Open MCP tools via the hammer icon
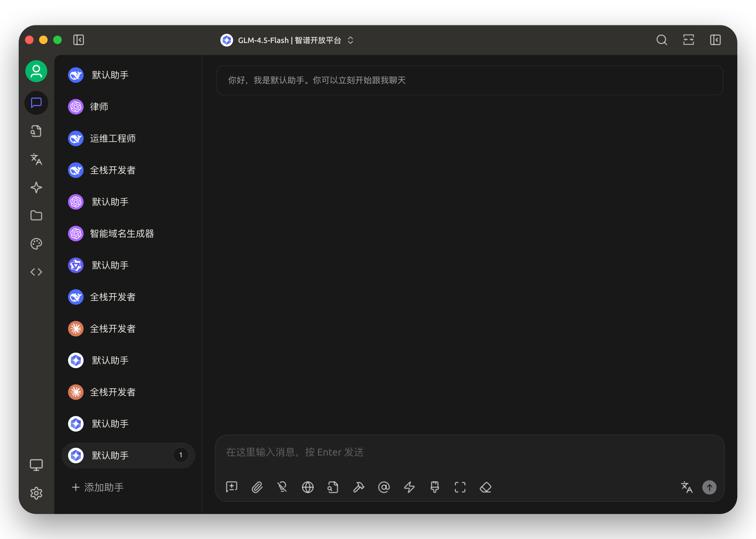This screenshot has height=539, width=756. [359, 487]
